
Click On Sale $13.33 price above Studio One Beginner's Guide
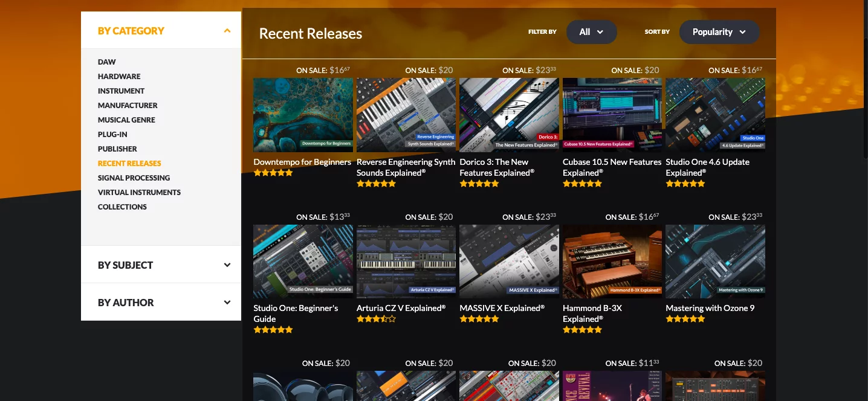click(x=323, y=216)
